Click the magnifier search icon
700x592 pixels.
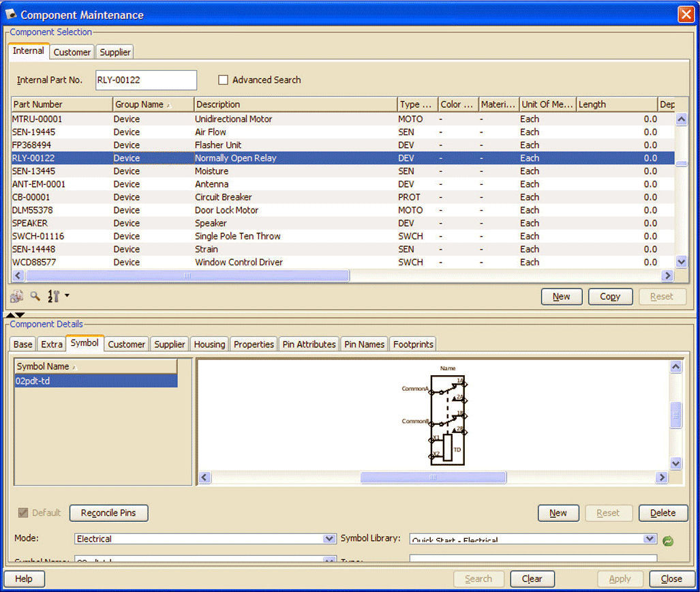pyautogui.click(x=35, y=296)
